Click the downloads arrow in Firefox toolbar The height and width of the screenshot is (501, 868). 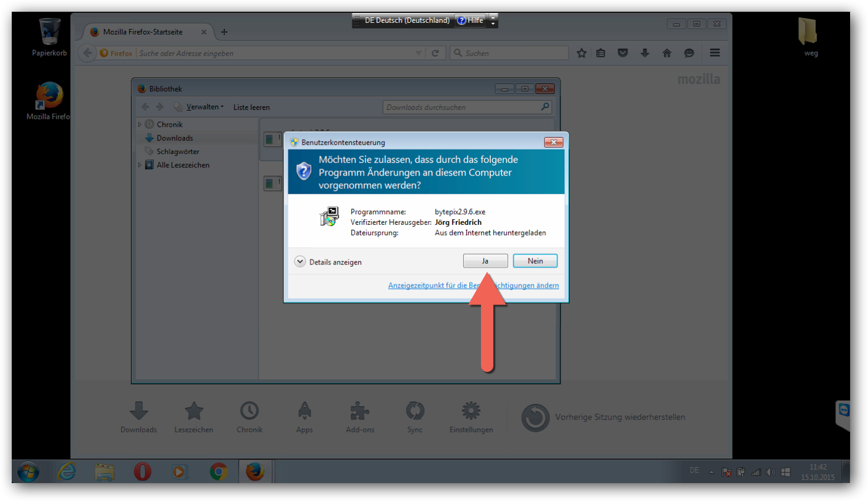645,53
